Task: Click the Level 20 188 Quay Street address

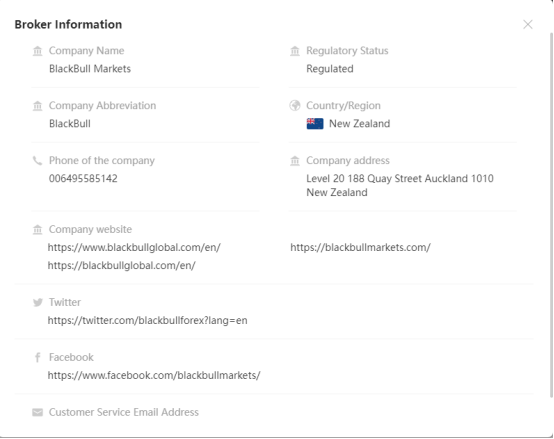Action: pyautogui.click(x=400, y=185)
